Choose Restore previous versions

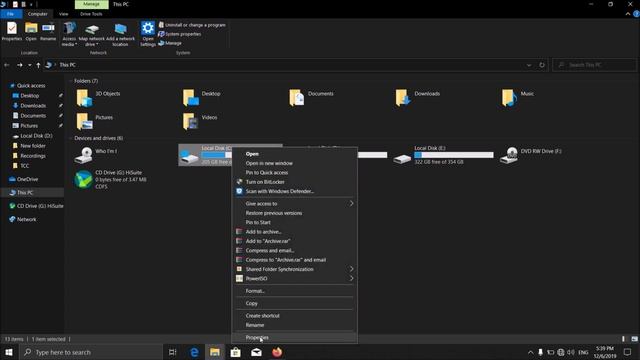[x=294, y=213]
